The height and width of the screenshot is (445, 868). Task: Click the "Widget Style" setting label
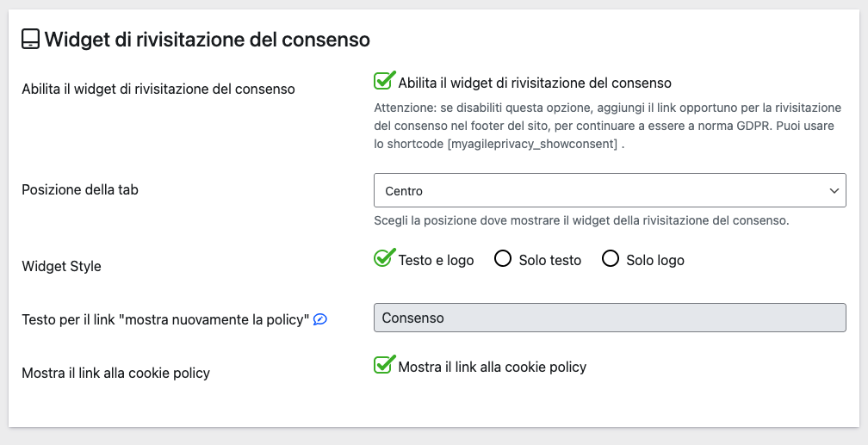61,266
